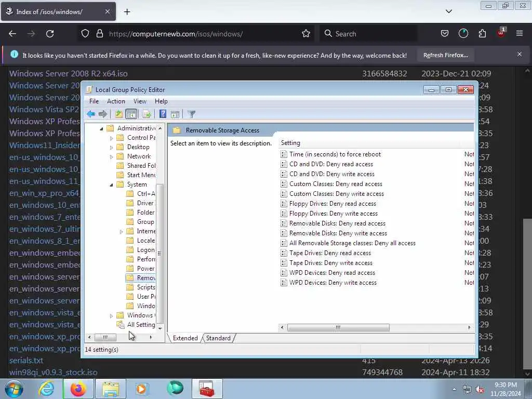Click the tree pane horizontal scrollbar thumb
532x399 pixels.
click(105, 337)
